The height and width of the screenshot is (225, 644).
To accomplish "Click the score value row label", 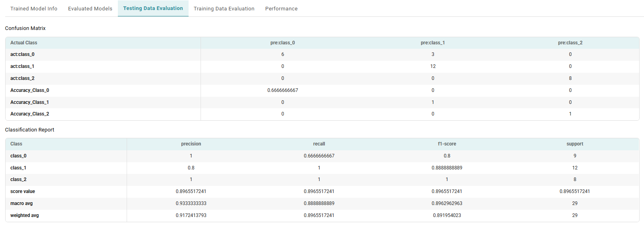I will (x=22, y=191).
